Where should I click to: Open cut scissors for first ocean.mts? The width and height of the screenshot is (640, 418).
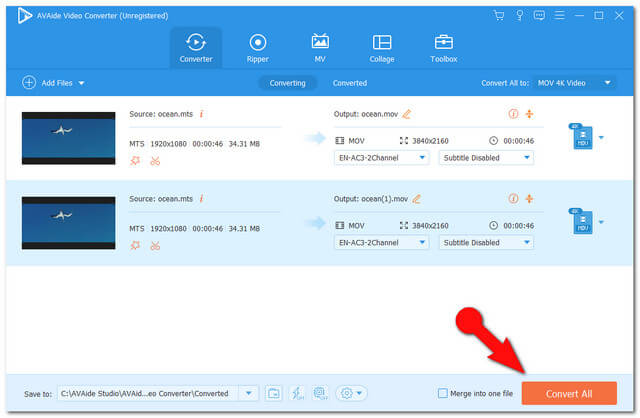point(155,161)
